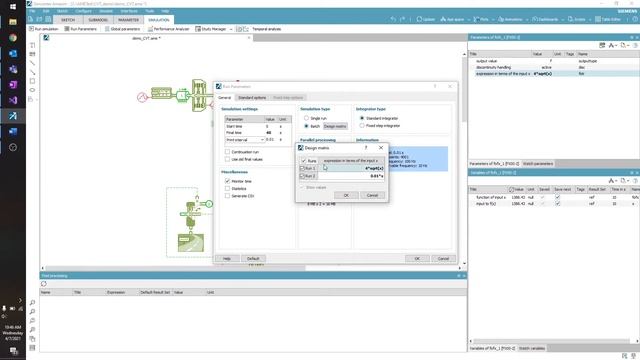Select the discontinuity handling parameter row
The width and height of the screenshot is (640, 360).
(554, 67)
